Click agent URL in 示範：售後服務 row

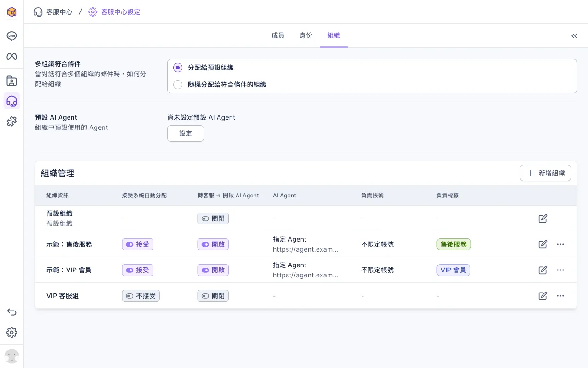coord(305,249)
